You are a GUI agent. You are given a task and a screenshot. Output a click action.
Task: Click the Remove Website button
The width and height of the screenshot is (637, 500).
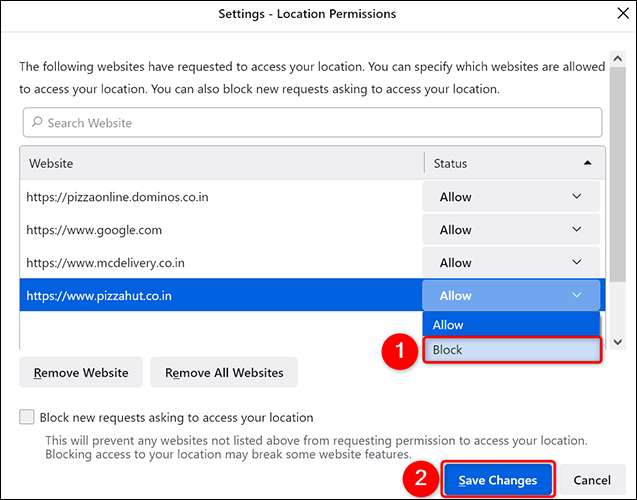point(81,373)
